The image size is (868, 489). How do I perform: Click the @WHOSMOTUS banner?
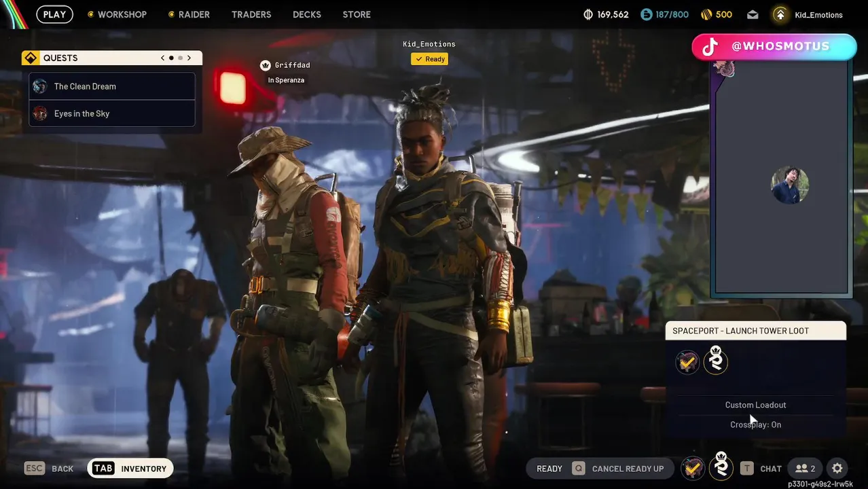point(774,46)
